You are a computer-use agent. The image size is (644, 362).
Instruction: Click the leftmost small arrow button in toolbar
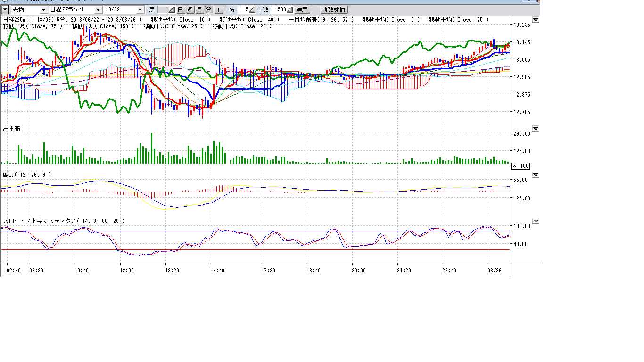[5, 9]
